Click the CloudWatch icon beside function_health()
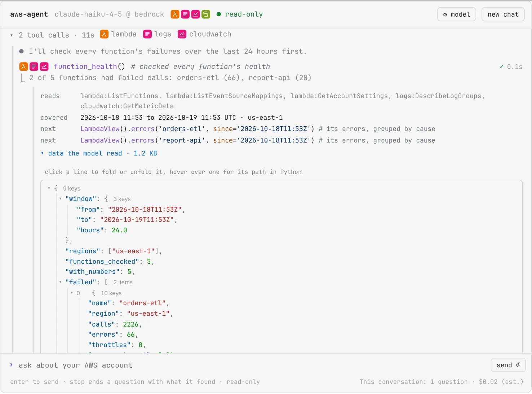 [44, 66]
